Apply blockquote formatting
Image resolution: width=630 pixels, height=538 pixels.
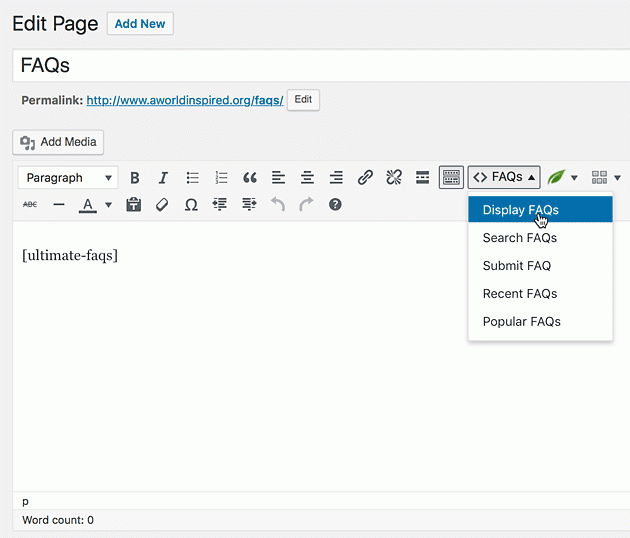click(x=250, y=178)
